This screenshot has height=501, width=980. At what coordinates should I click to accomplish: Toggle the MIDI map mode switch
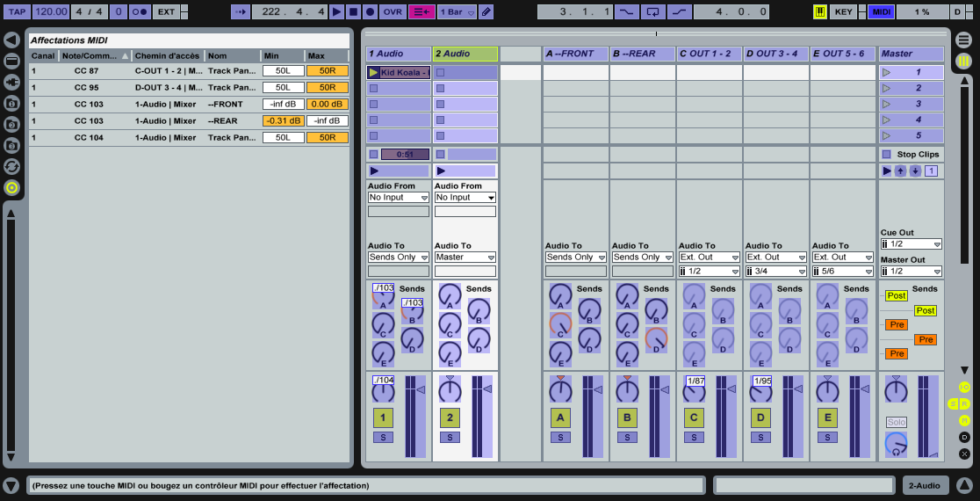tap(881, 11)
